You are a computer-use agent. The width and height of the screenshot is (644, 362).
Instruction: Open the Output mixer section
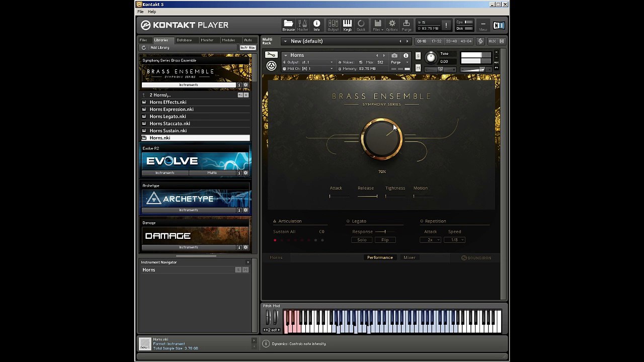(x=333, y=25)
